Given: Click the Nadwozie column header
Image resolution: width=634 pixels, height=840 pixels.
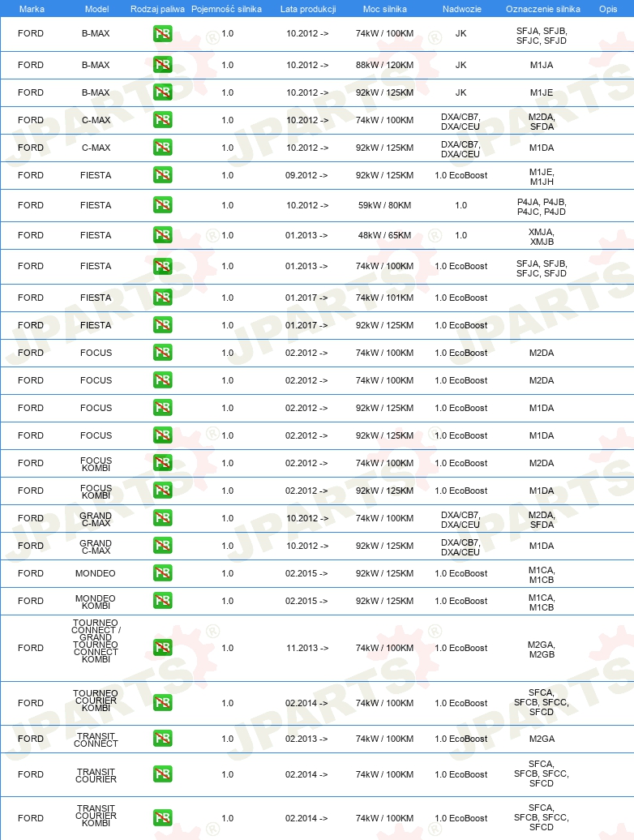Looking at the screenshot, I should point(461,9).
